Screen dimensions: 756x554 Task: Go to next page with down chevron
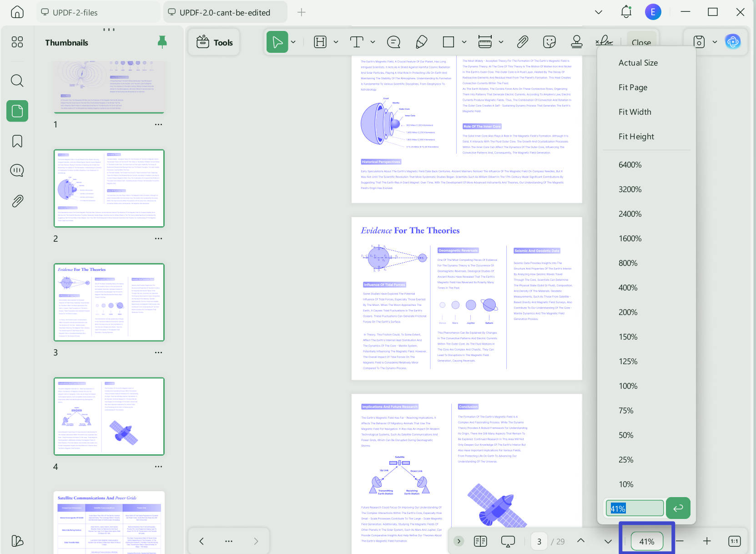(x=608, y=541)
